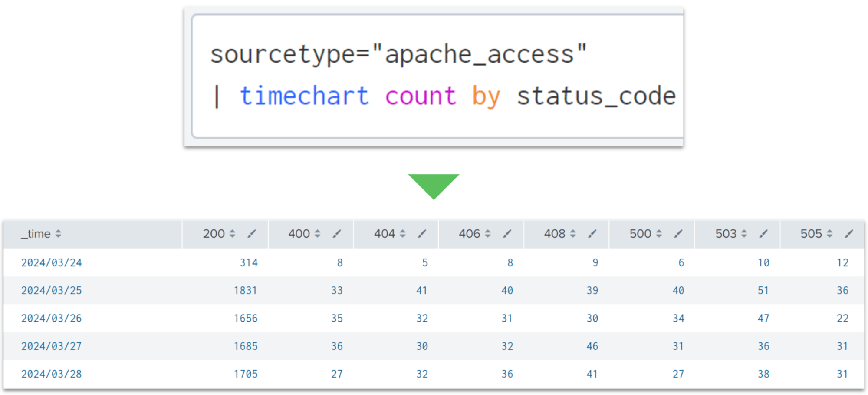Viewport: 868px width, 395px height.
Task: Click the value 1656 in column 200
Action: pyautogui.click(x=246, y=318)
